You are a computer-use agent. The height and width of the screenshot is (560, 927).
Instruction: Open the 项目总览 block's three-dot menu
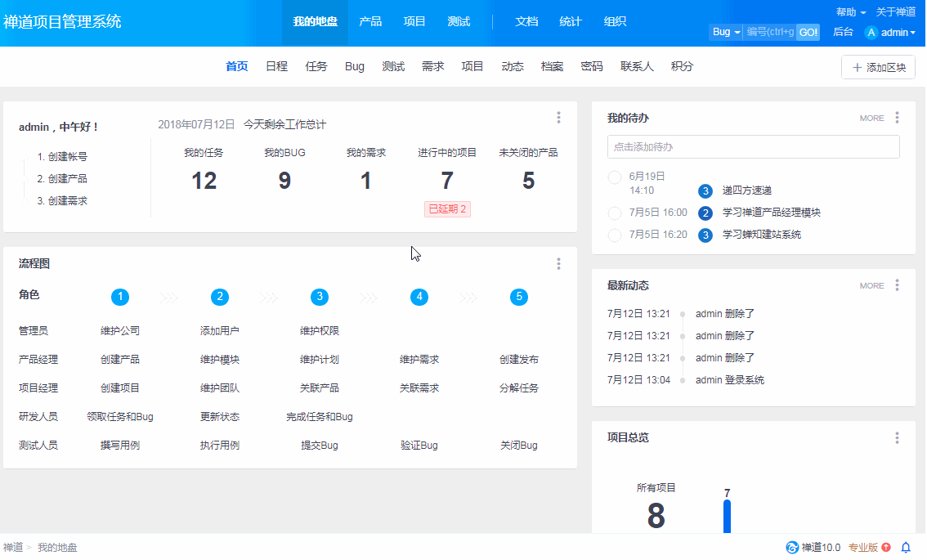897,438
